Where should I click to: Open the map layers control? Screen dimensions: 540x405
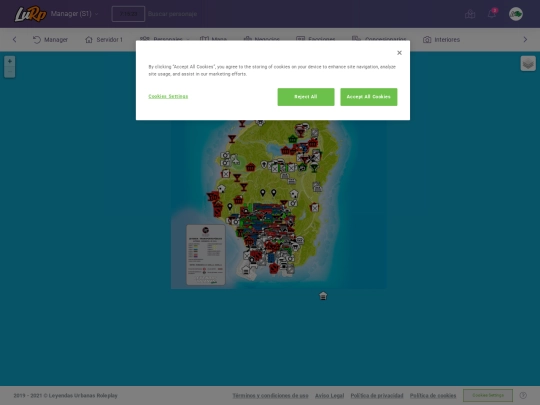[528, 63]
